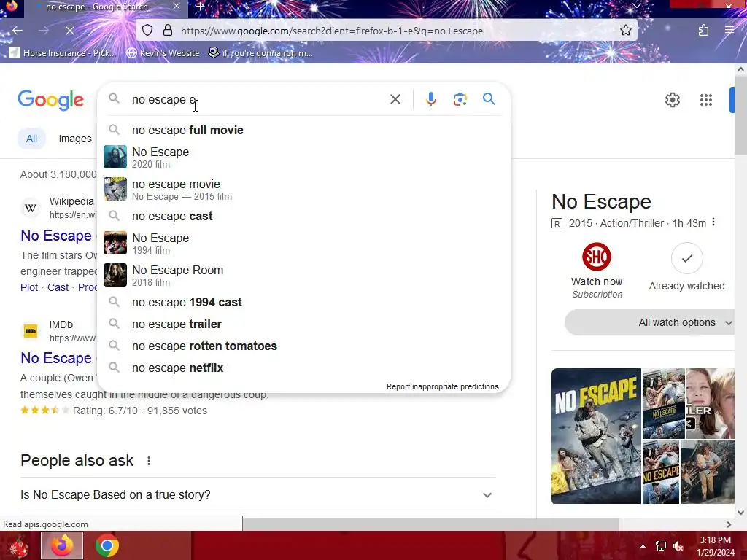Open the Horse Insurance bookmark

coord(63,52)
